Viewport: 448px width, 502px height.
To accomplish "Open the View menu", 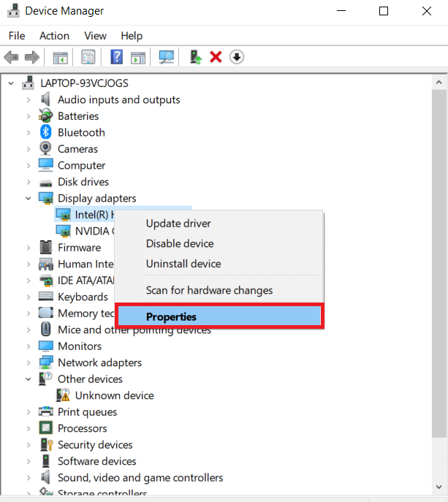I will tap(95, 35).
